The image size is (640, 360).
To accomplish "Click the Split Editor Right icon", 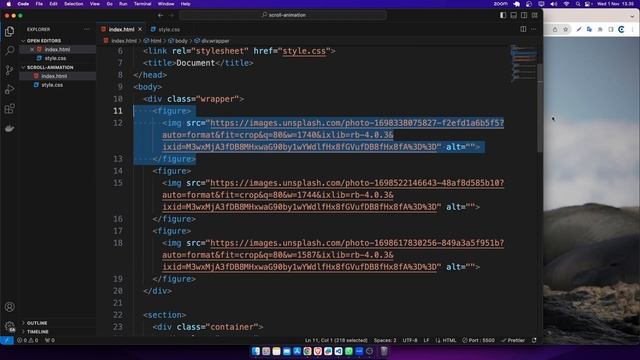I will click(523, 29).
